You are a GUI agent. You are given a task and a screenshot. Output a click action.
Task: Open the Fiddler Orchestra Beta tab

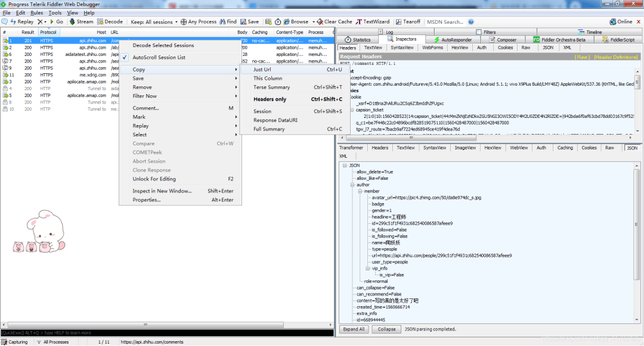click(x=559, y=40)
